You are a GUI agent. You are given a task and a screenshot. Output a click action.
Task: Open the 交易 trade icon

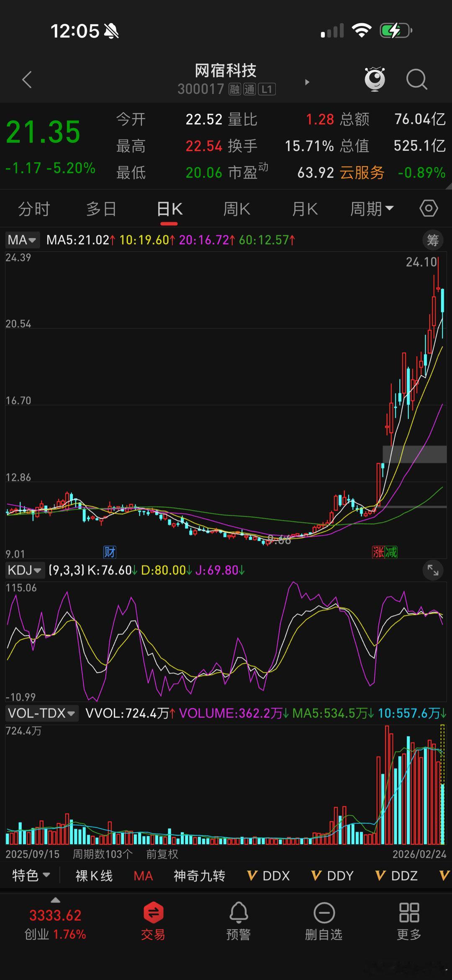tap(153, 921)
